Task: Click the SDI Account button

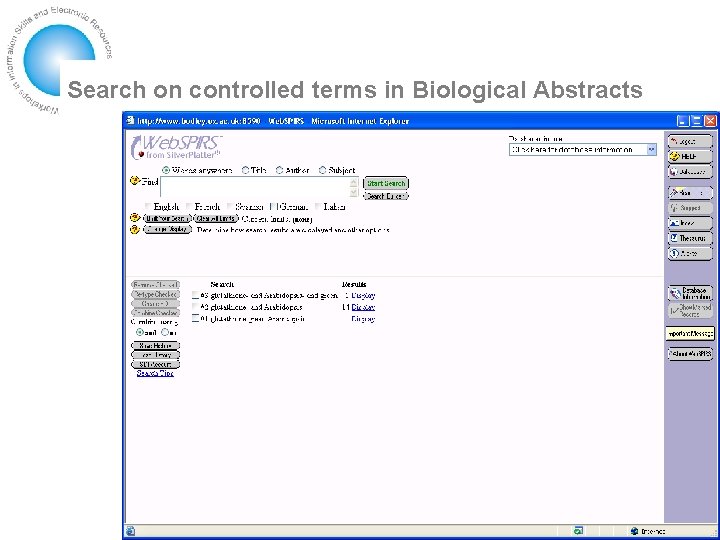Action: [156, 364]
